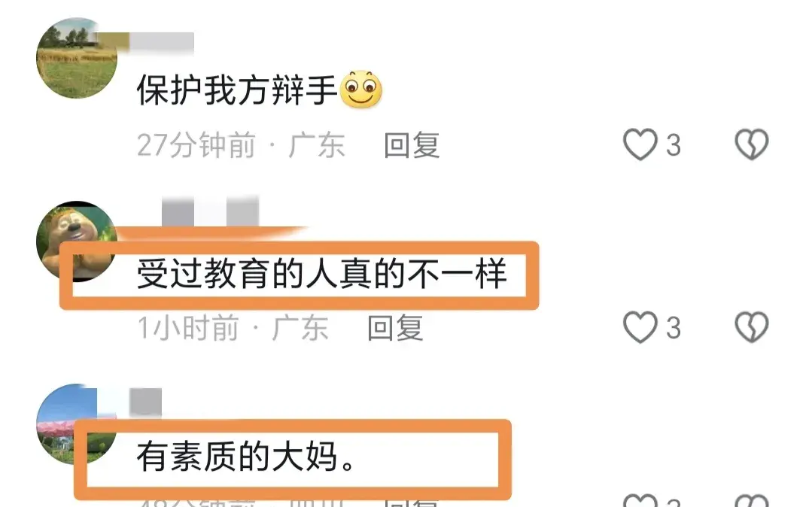The height and width of the screenshot is (507, 812).
Task: Select comment text 有素质的大妈。
Action: (x=247, y=457)
